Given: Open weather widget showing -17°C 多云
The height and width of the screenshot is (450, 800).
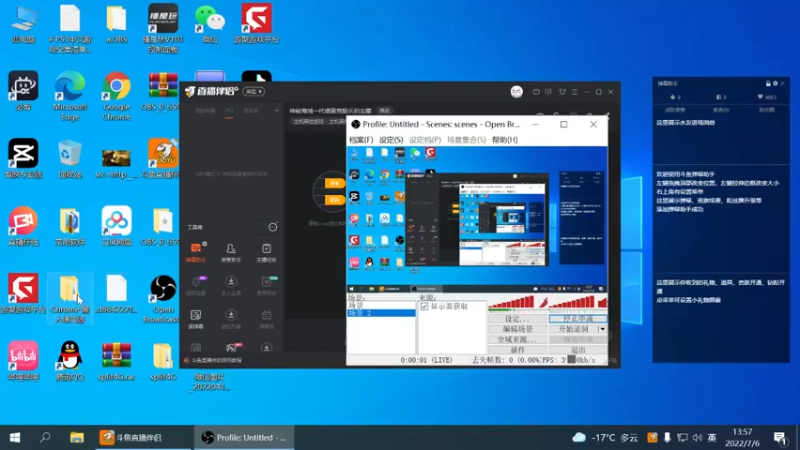Looking at the screenshot, I should 605,438.
